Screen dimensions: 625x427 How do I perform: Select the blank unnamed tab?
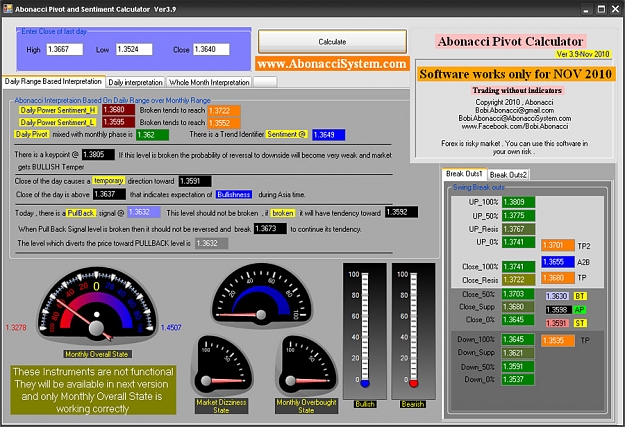pos(265,82)
